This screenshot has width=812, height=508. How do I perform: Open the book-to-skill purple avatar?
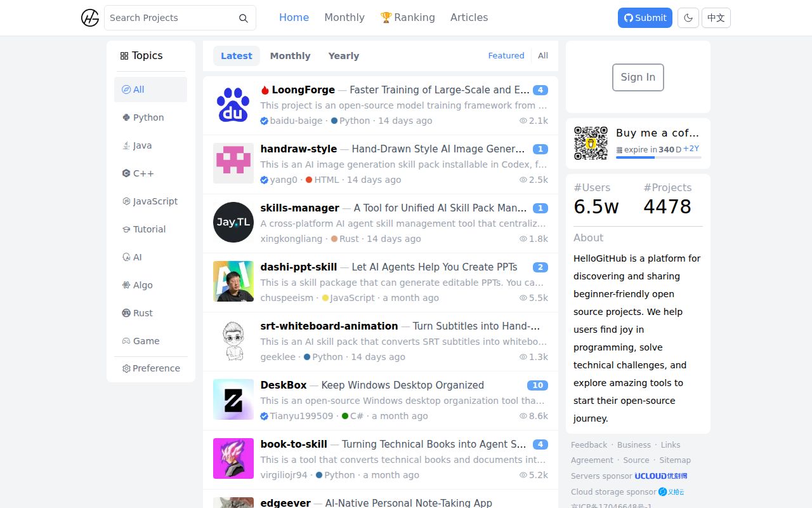coord(233,458)
